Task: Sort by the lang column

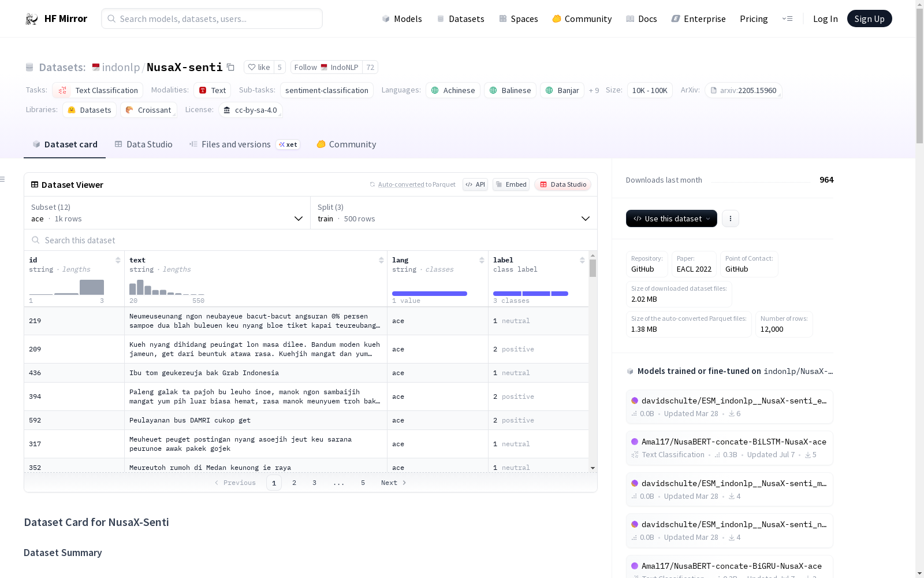Action: [482, 260]
